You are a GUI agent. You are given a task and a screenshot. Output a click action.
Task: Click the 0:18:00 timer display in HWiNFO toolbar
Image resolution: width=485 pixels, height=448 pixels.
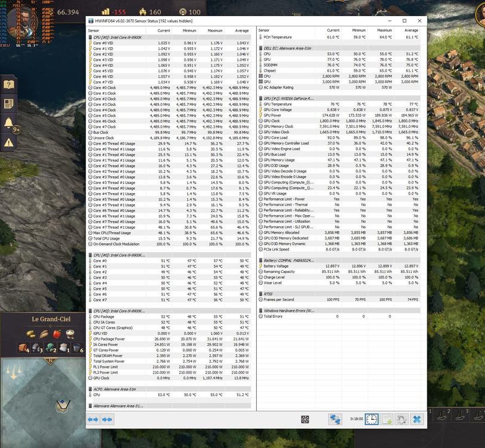tap(357, 419)
